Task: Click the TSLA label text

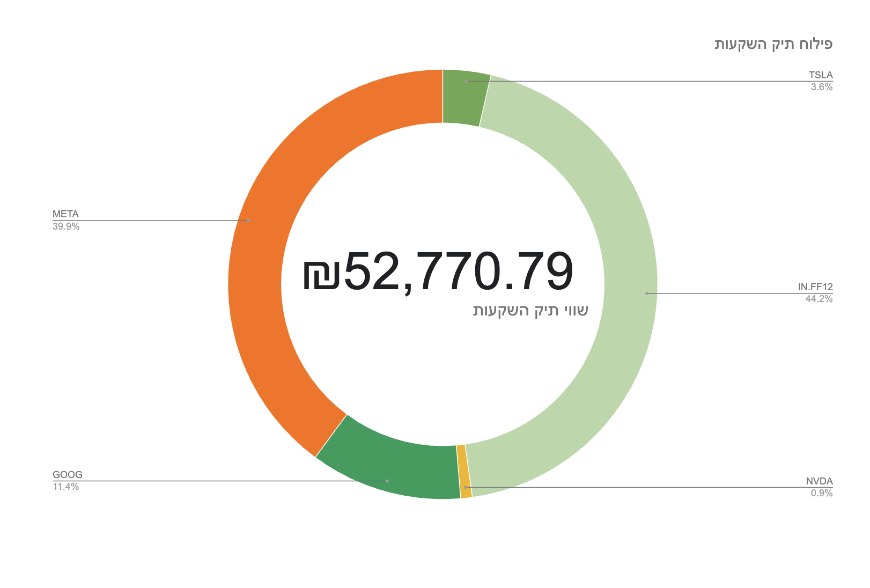Action: coord(821,75)
